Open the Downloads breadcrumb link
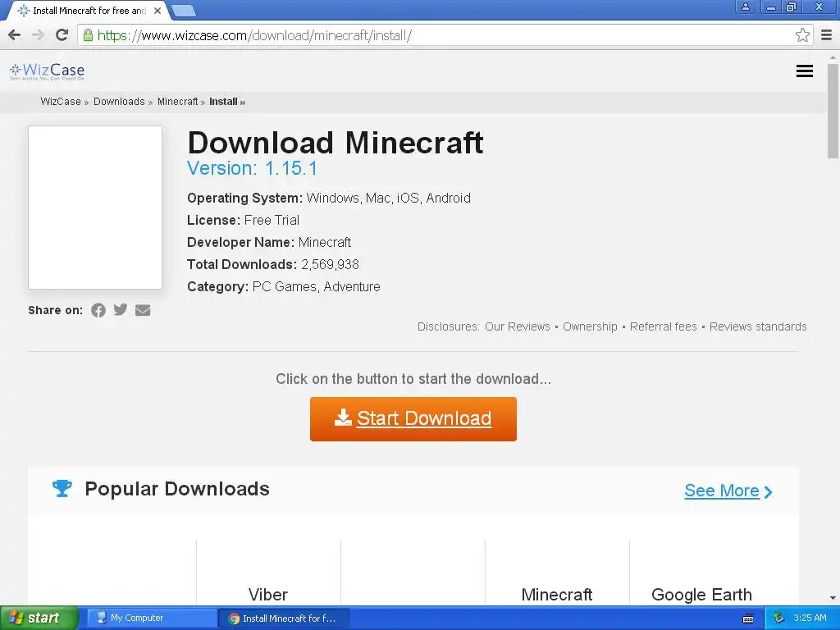 pos(119,102)
